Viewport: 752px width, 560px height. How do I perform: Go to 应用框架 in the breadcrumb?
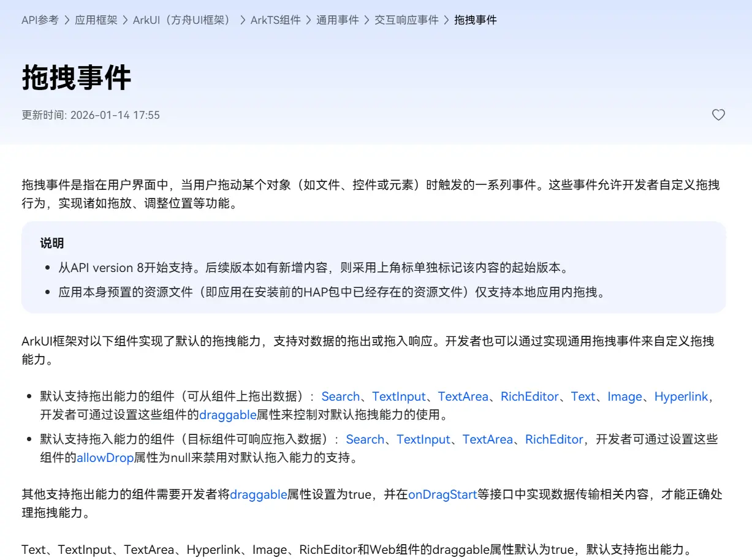pyautogui.click(x=96, y=20)
